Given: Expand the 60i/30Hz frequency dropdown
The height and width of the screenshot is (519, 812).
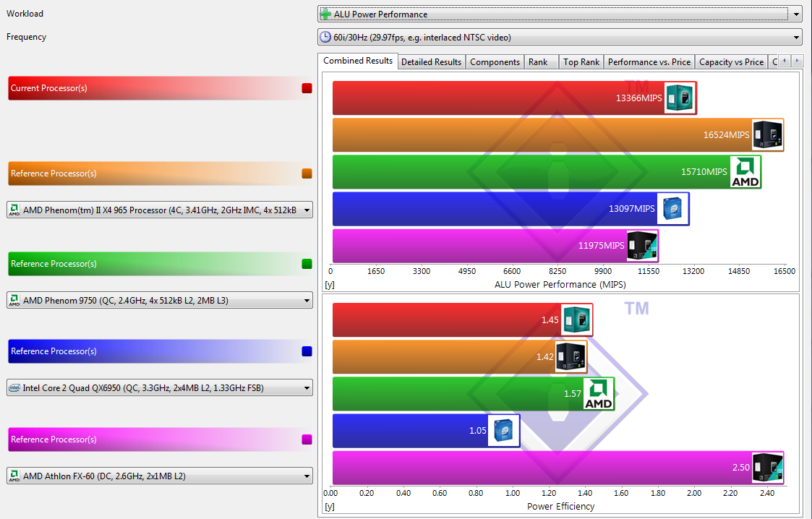Looking at the screenshot, I should [560, 38].
